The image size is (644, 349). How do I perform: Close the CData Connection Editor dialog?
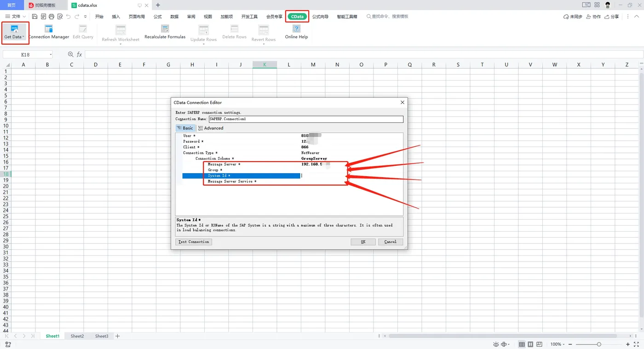click(x=402, y=102)
